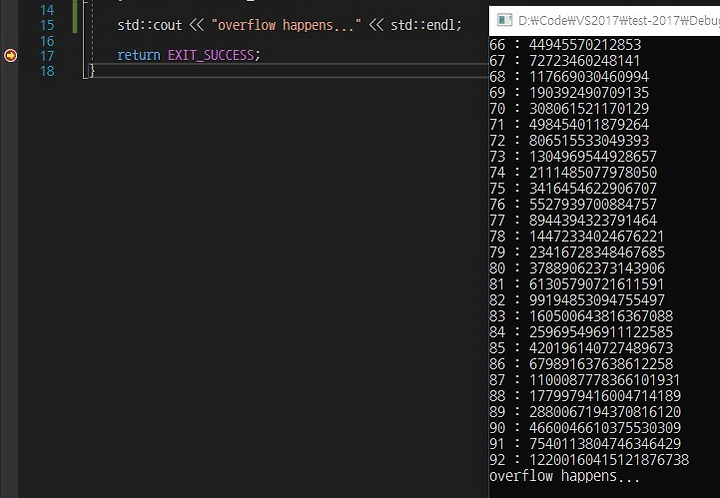Click the breakpoint marker on line 17
Viewport: 720px width, 498px height.
tap(11, 56)
